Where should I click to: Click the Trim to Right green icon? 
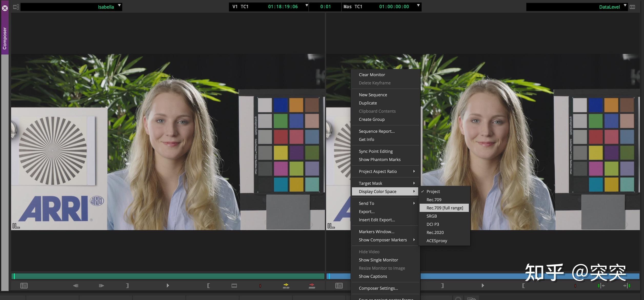coord(627,286)
